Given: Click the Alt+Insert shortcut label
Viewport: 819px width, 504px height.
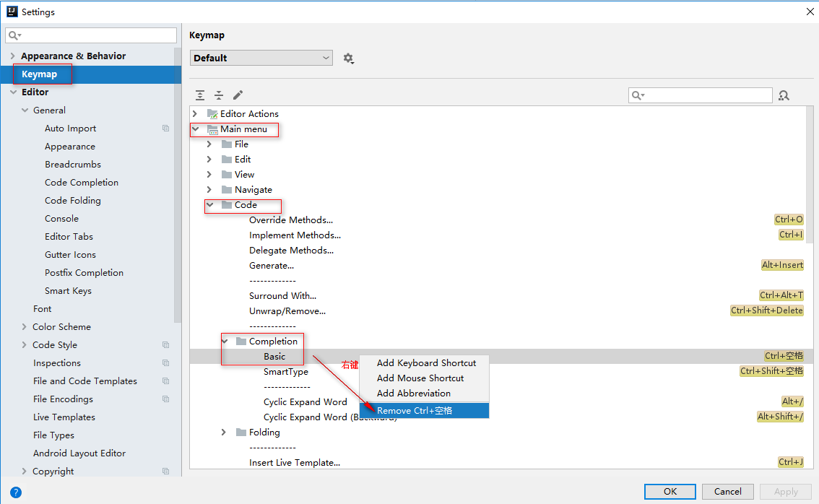Looking at the screenshot, I should [782, 265].
